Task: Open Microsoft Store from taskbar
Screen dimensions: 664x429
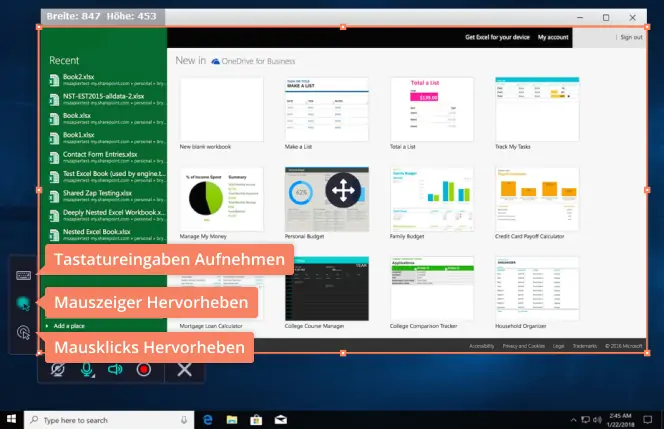Action: tap(256, 420)
